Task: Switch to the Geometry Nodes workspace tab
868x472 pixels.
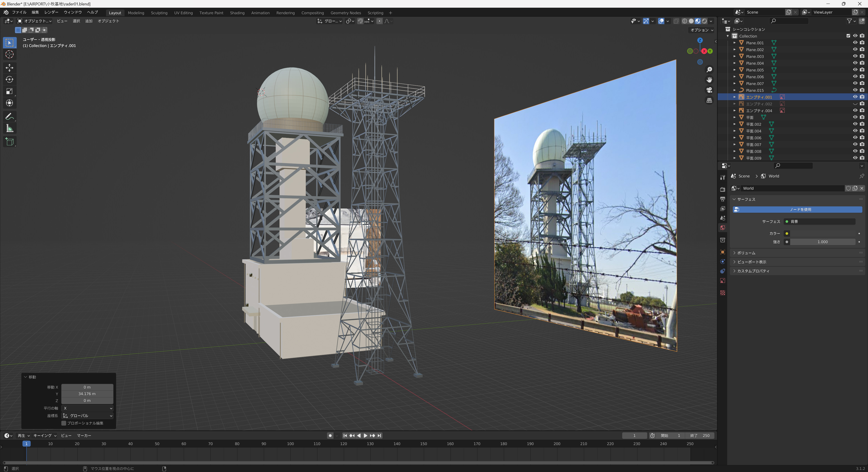Action: click(346, 13)
